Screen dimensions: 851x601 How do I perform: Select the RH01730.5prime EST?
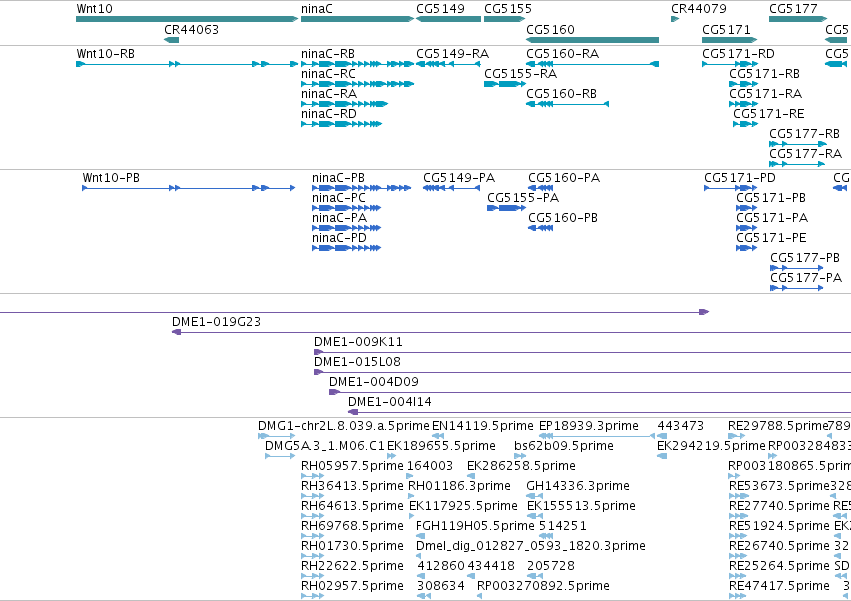(313, 555)
